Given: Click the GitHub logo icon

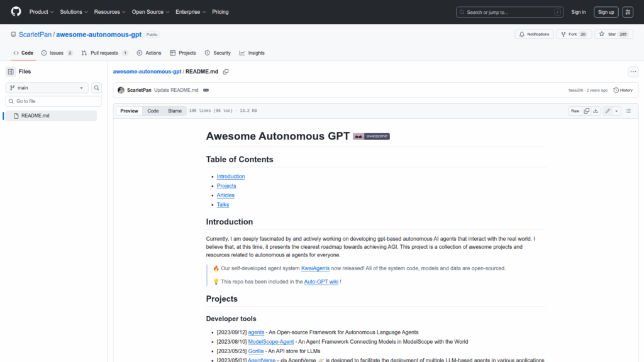Looking at the screenshot, I should point(16,12).
